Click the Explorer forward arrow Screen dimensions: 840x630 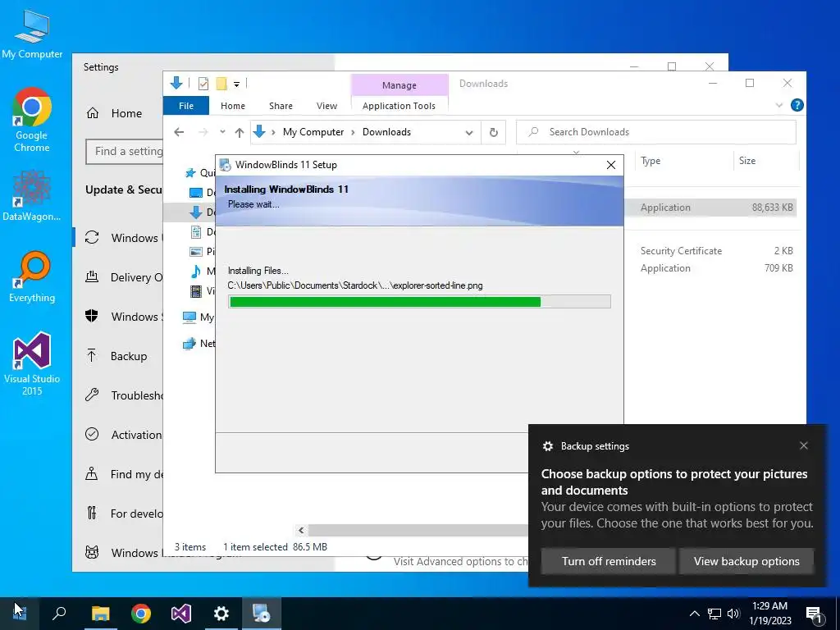click(203, 132)
